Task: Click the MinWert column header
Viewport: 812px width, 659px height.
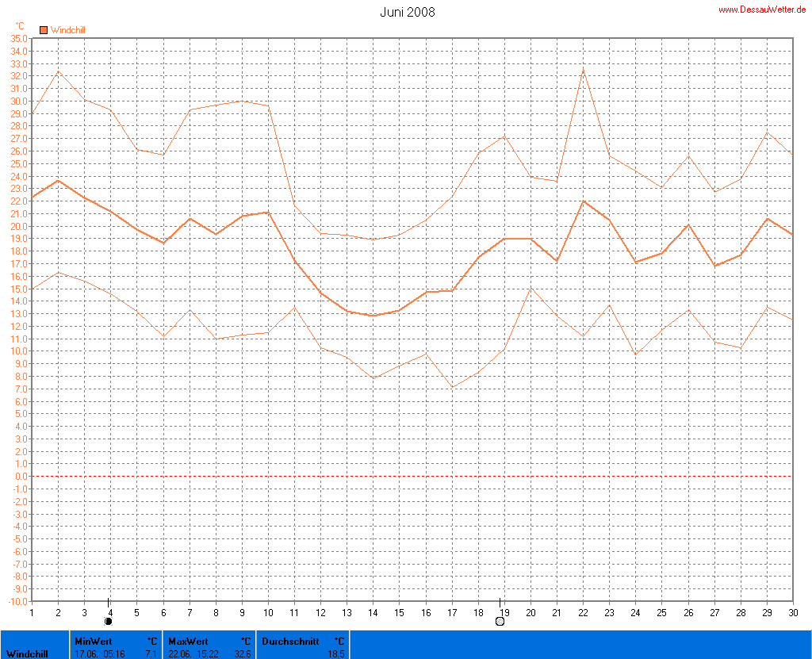Action: coord(94,641)
